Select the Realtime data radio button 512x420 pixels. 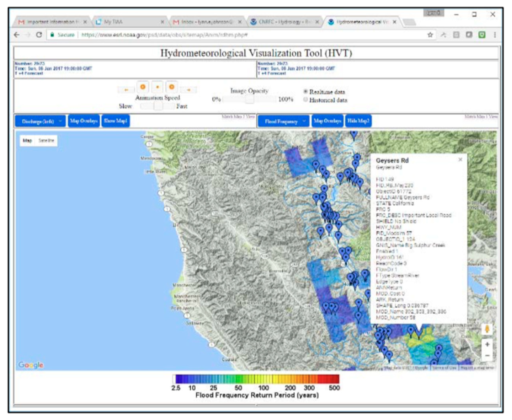point(306,91)
